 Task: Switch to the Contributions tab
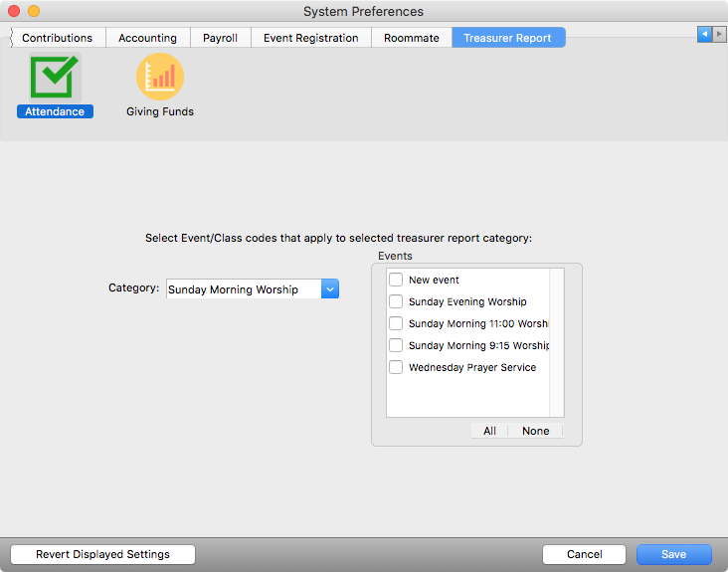pyautogui.click(x=57, y=38)
